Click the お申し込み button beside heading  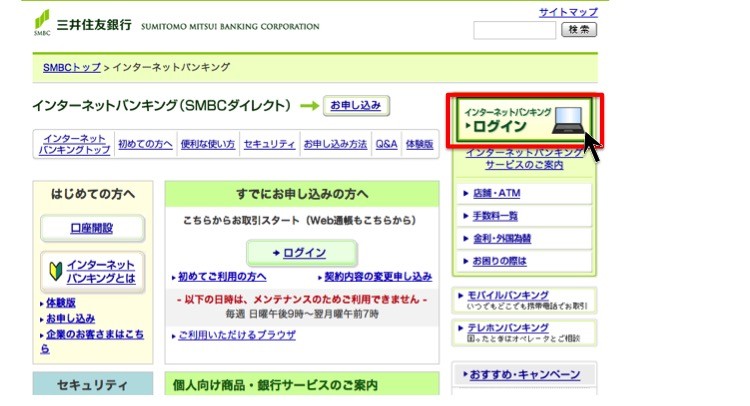356,105
